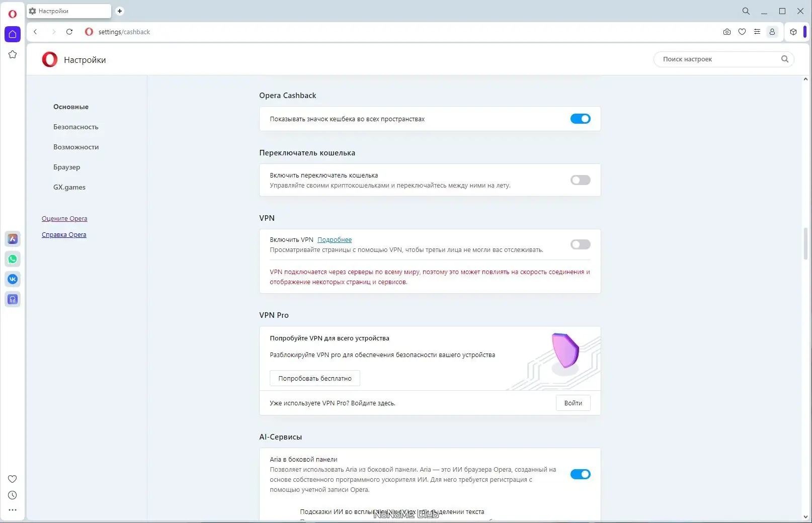Image resolution: width=812 pixels, height=523 pixels.
Task: Focus the Поиск настроек search field
Action: 723,59
